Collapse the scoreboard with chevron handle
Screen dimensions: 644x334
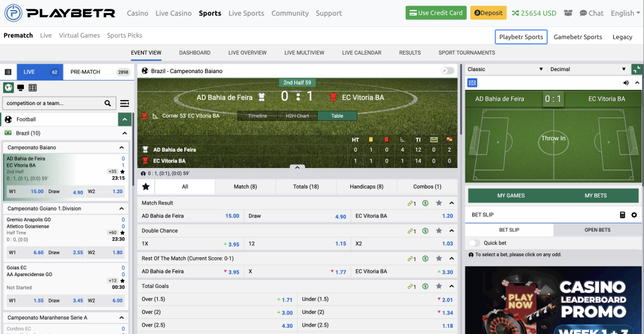pyautogui.click(x=297, y=167)
